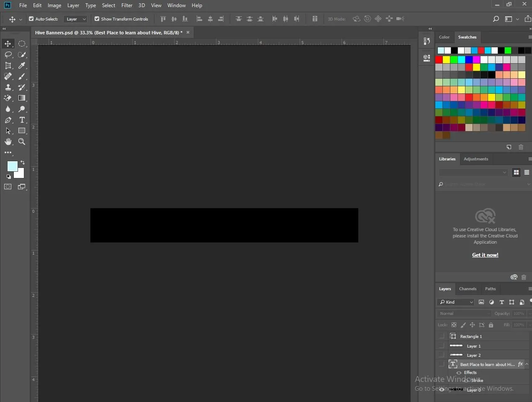Disable Show Transform Controls checkbox
Viewport: 532px width, 402px height.
click(97, 19)
